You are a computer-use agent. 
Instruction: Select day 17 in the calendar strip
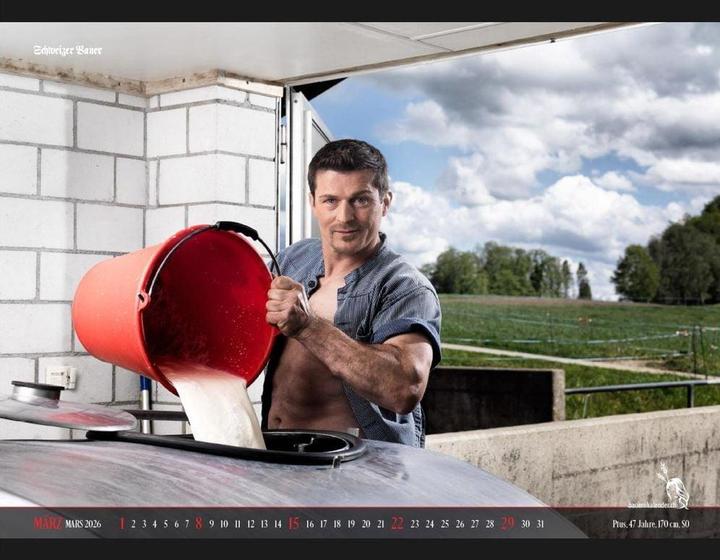(x=323, y=524)
